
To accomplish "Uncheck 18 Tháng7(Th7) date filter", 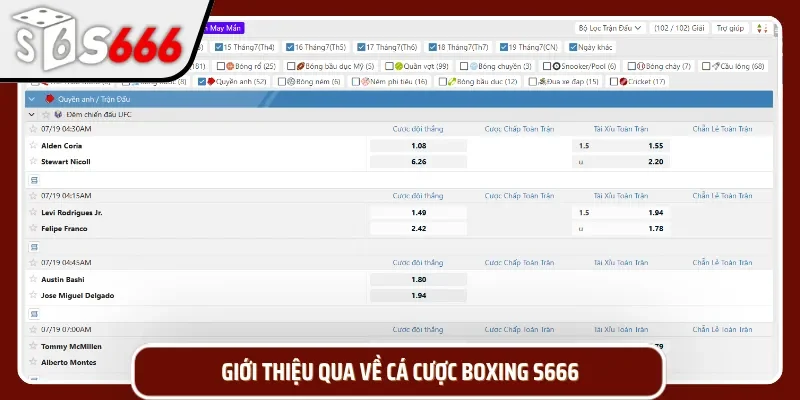I will [433, 47].
